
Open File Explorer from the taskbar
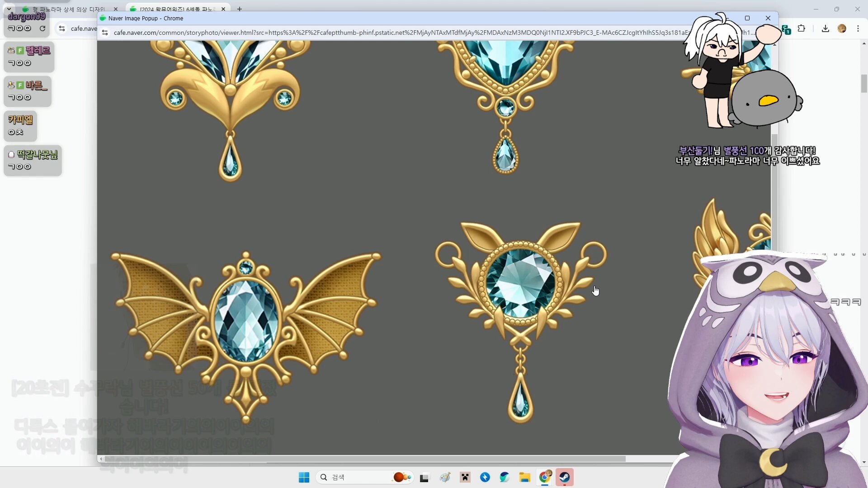[524, 477]
